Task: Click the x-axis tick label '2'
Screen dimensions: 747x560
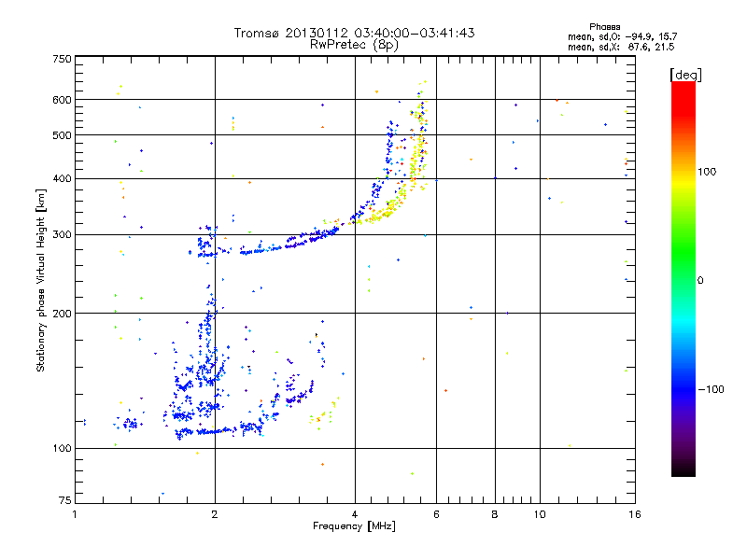Action: 215,514
